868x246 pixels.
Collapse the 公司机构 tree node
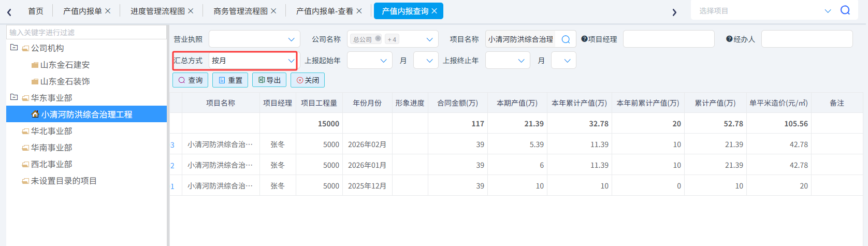click(14, 47)
